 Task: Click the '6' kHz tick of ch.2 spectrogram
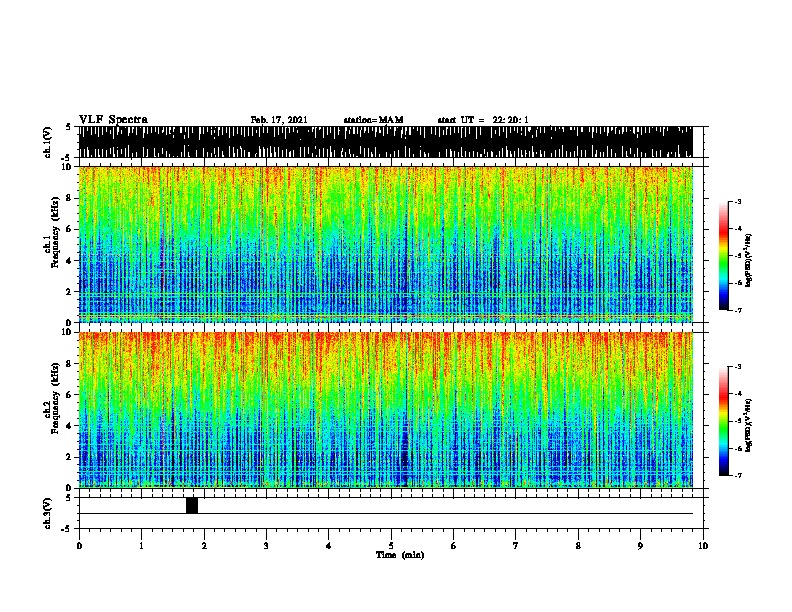70,395
